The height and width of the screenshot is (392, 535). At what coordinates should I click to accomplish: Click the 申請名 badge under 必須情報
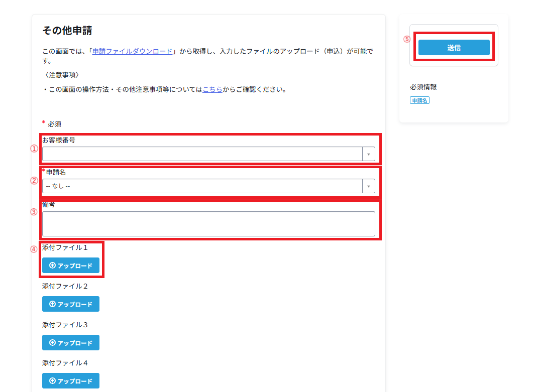point(419,100)
